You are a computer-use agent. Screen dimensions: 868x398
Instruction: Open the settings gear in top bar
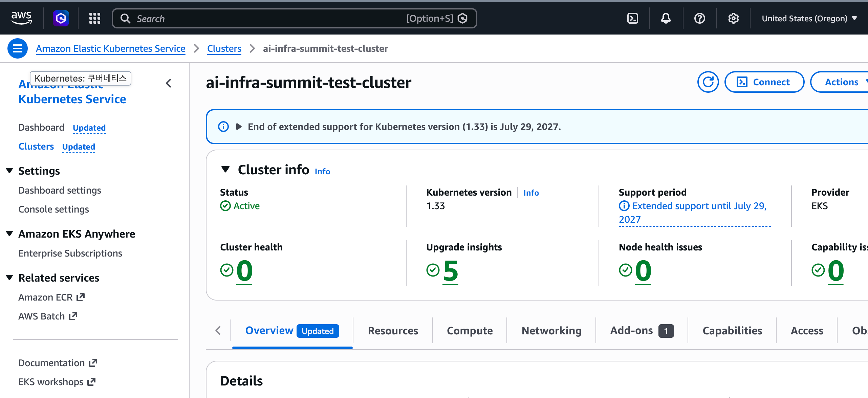[733, 18]
